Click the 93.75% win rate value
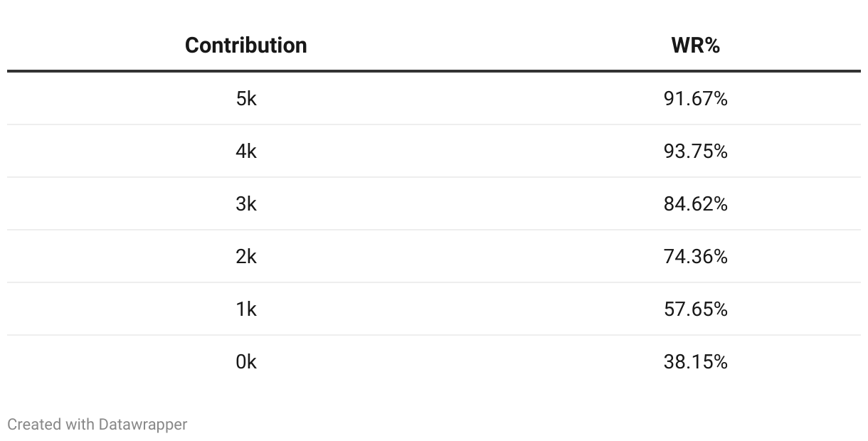This screenshot has height=441, width=868. point(695,152)
